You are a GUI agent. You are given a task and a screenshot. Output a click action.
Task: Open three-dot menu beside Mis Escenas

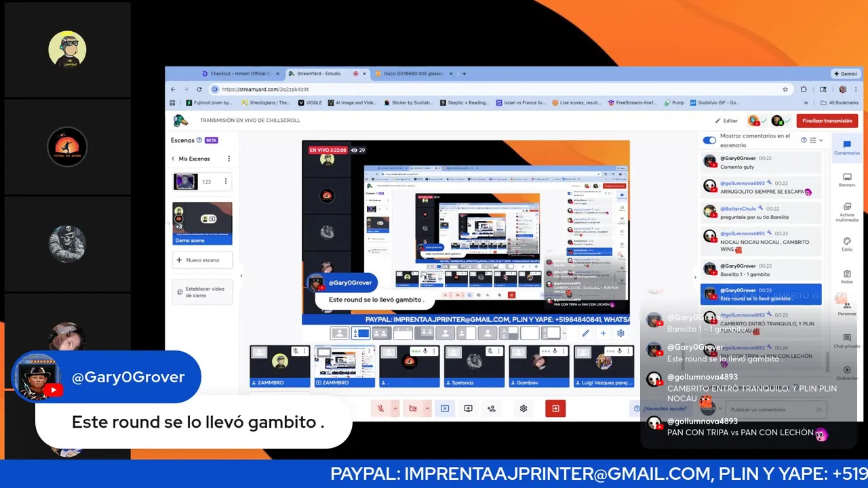[x=229, y=159]
